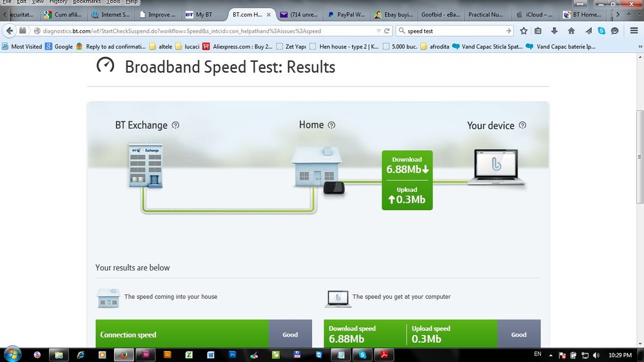Viewport: 644px width, 362px height.
Task: Show more bookmarks with the chevron
Action: pyautogui.click(x=639, y=46)
